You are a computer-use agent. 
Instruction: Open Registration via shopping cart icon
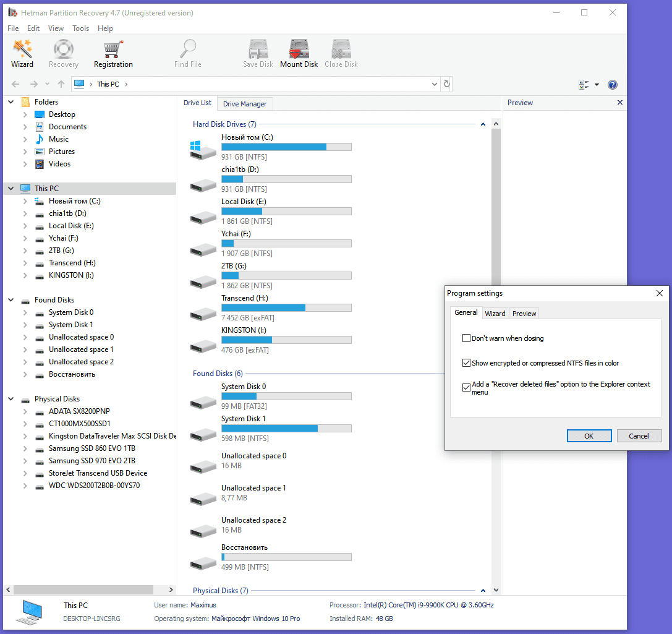113,53
